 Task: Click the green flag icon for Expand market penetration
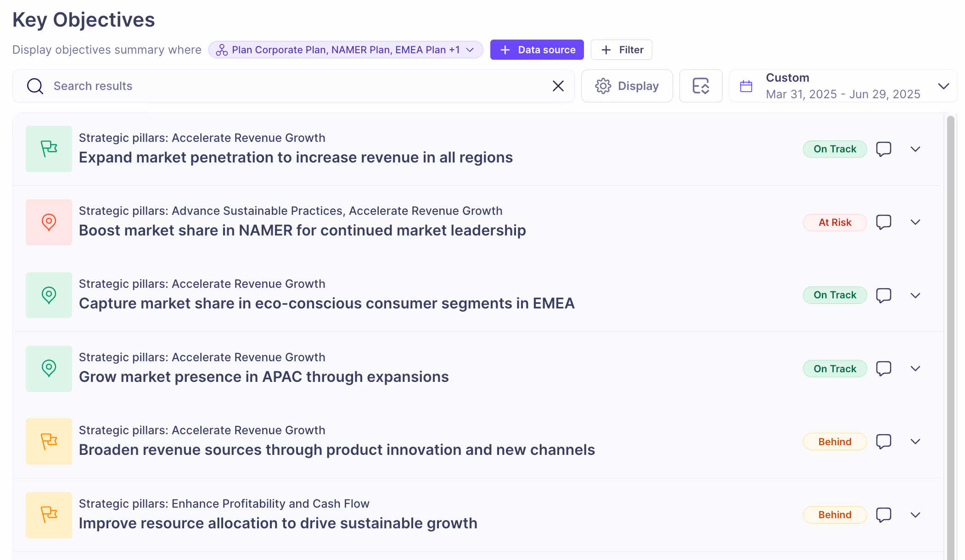[49, 149]
